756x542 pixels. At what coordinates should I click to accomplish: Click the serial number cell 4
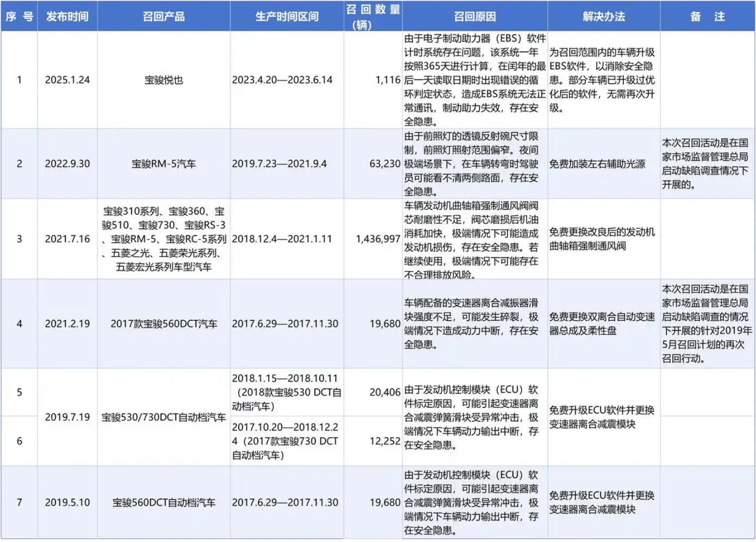tap(19, 323)
